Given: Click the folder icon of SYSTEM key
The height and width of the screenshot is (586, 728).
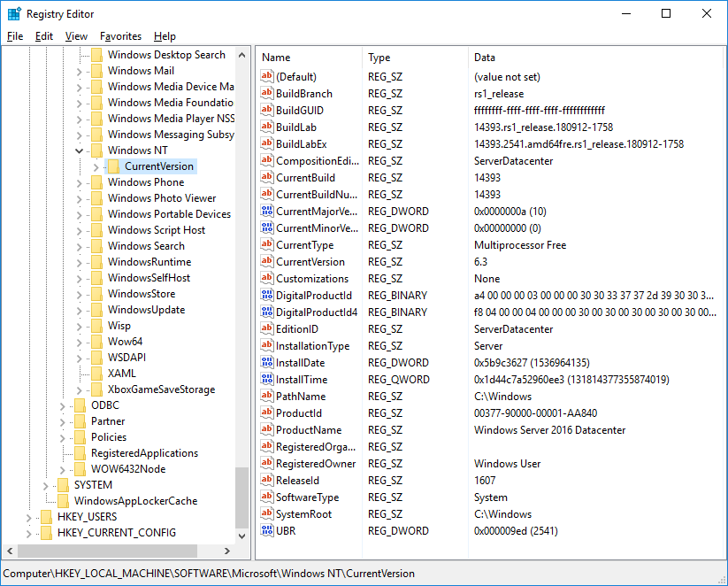Looking at the screenshot, I should (x=63, y=485).
